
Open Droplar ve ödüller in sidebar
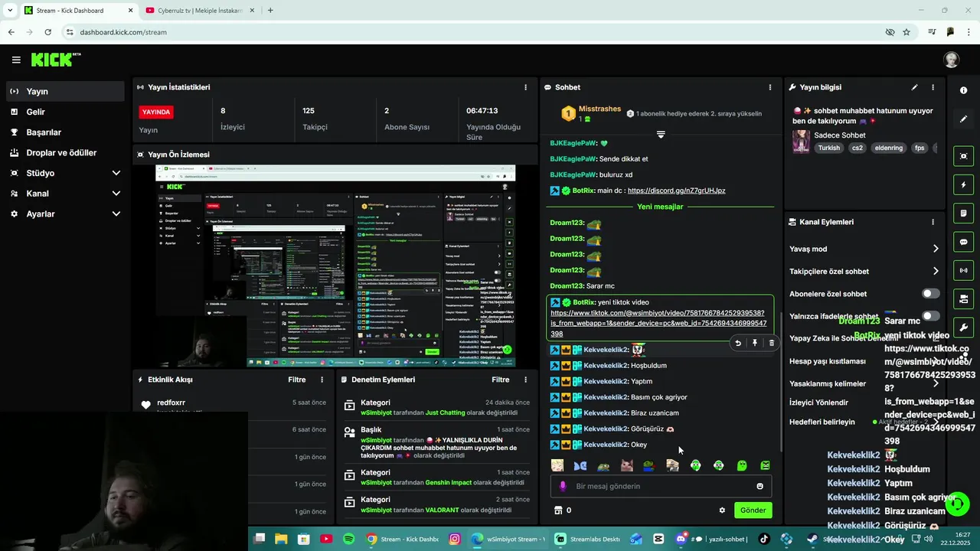62,153
